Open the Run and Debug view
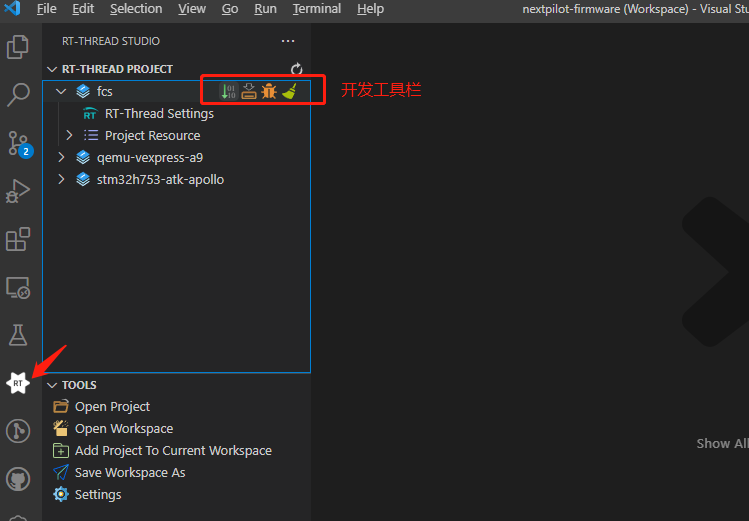This screenshot has width=749, height=521. pyautogui.click(x=18, y=191)
